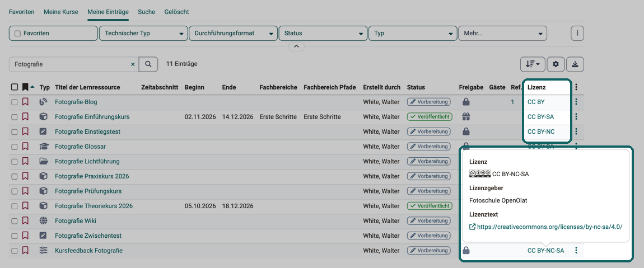Bookmark the Fotografie Wiki entry
Image resolution: width=644 pixels, height=268 pixels.
[x=25, y=221]
